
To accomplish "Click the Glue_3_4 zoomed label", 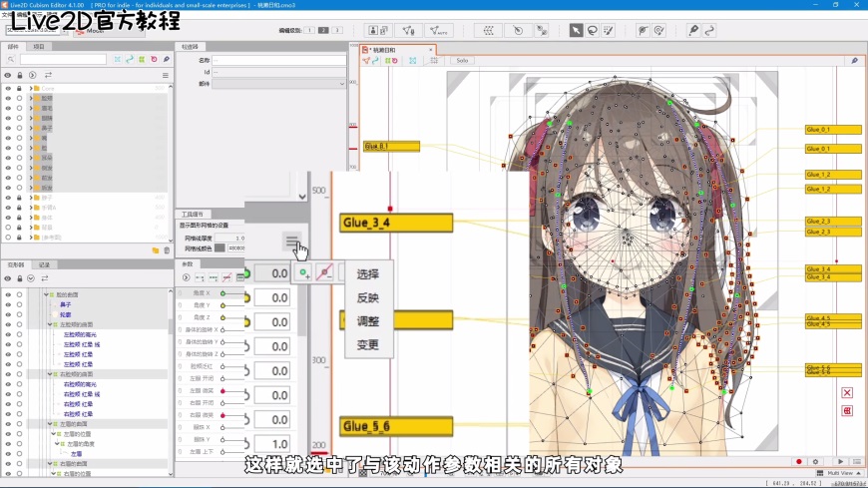I will 396,223.
